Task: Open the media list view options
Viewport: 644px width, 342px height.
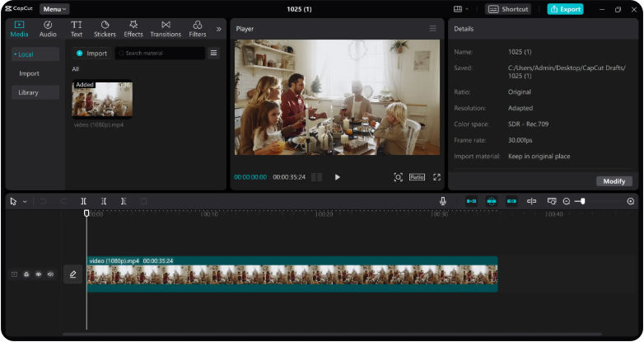Action: point(213,53)
